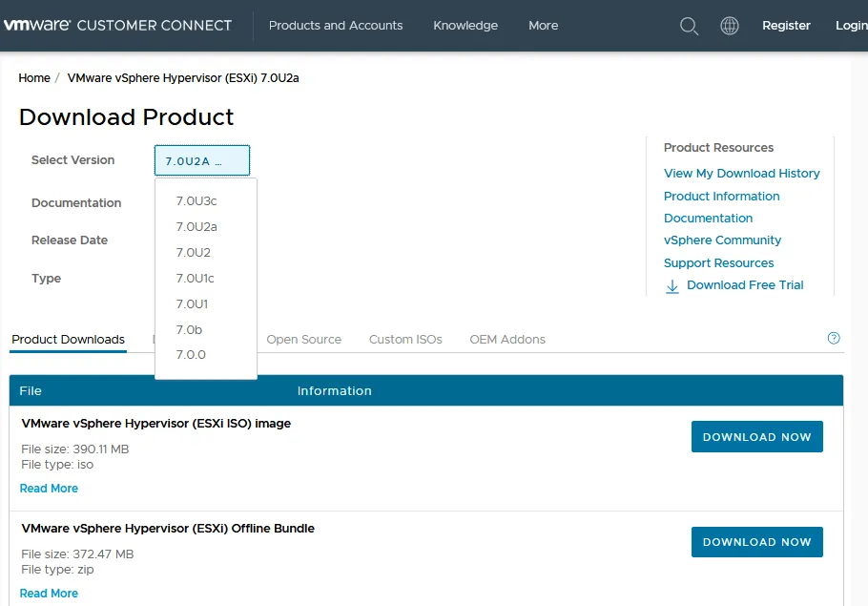Collapse the Select Version dropdown
Viewport: 868px width, 606px height.
[x=202, y=160]
